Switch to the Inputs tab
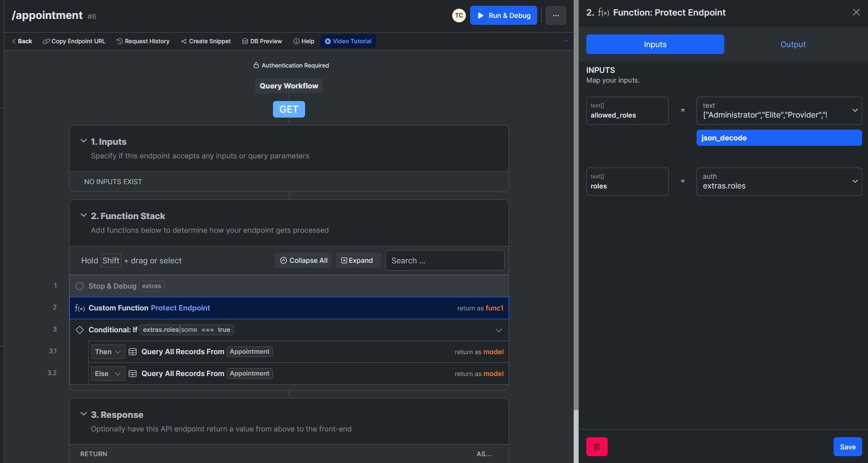This screenshot has width=868, height=463. click(655, 44)
